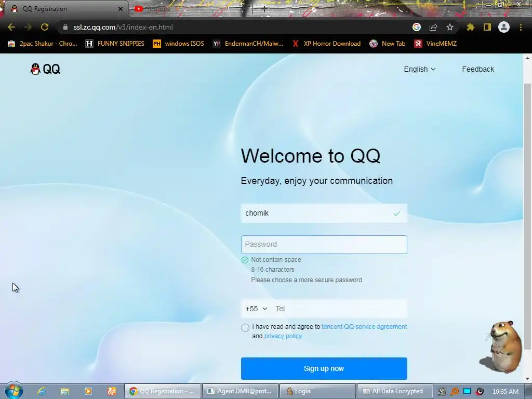Click the 'Welcome to QQ' heading
The image size is (532, 399).
(x=311, y=156)
